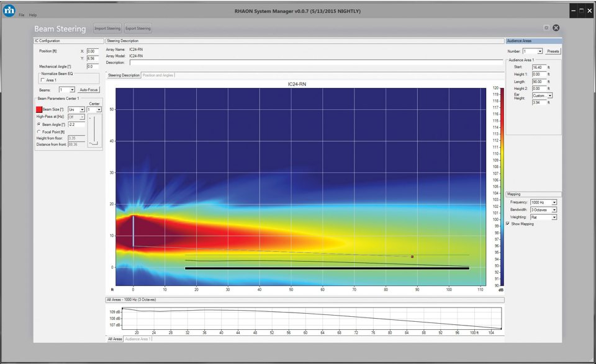The height and width of the screenshot is (364, 596).
Task: Switch to the Position and Angles tab
Action: tap(158, 75)
